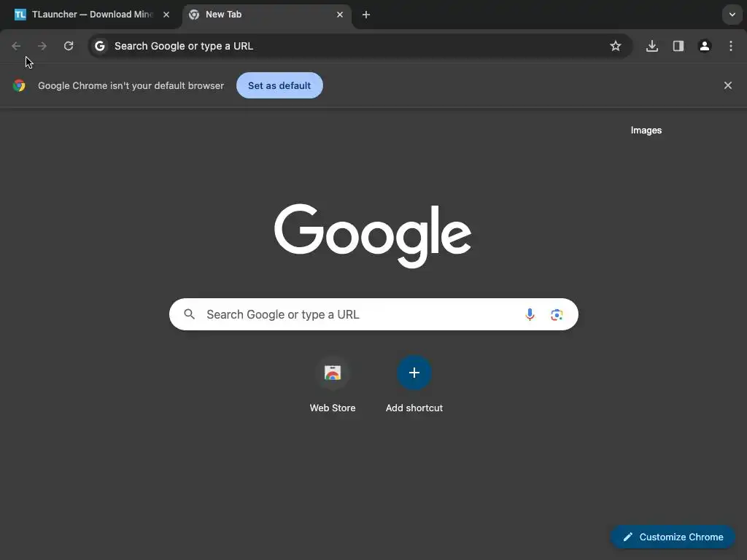Open the profile avatar icon
Screen dimensions: 747x560
[x=705, y=46]
